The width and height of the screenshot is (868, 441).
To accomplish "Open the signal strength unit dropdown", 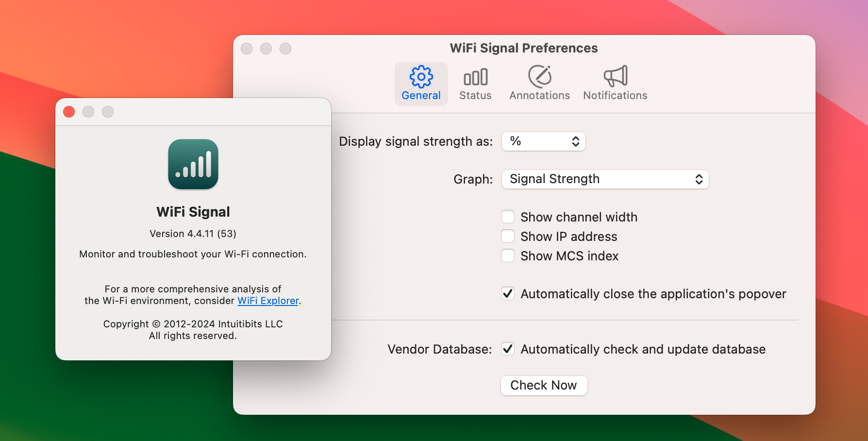I will click(x=544, y=141).
